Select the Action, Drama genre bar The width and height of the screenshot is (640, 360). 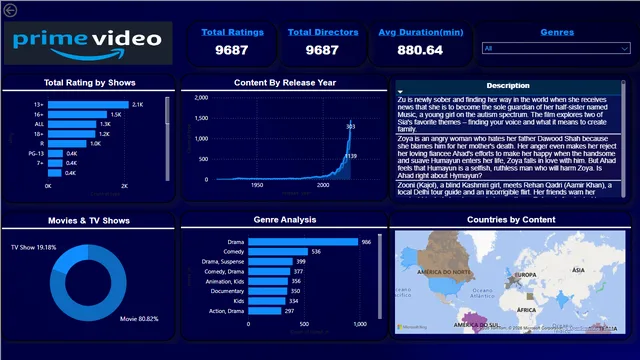tap(264, 311)
